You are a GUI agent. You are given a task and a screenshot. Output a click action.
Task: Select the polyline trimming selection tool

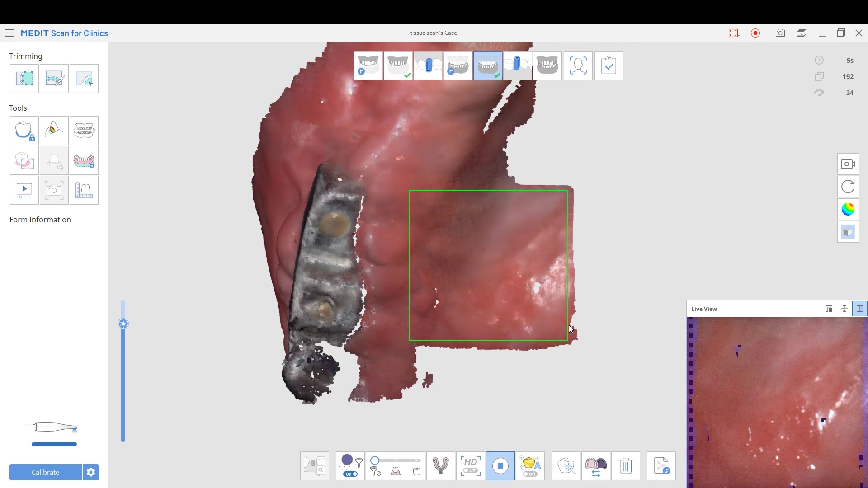click(24, 79)
